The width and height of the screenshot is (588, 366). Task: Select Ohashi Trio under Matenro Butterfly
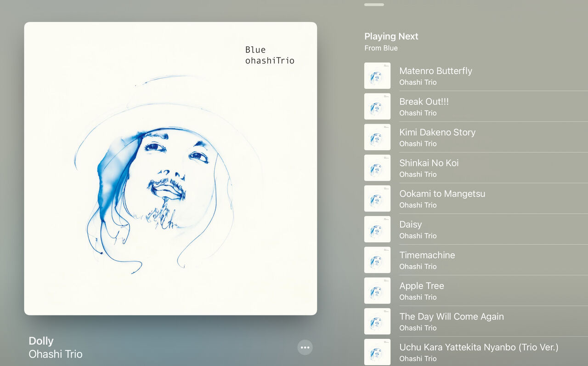(418, 82)
